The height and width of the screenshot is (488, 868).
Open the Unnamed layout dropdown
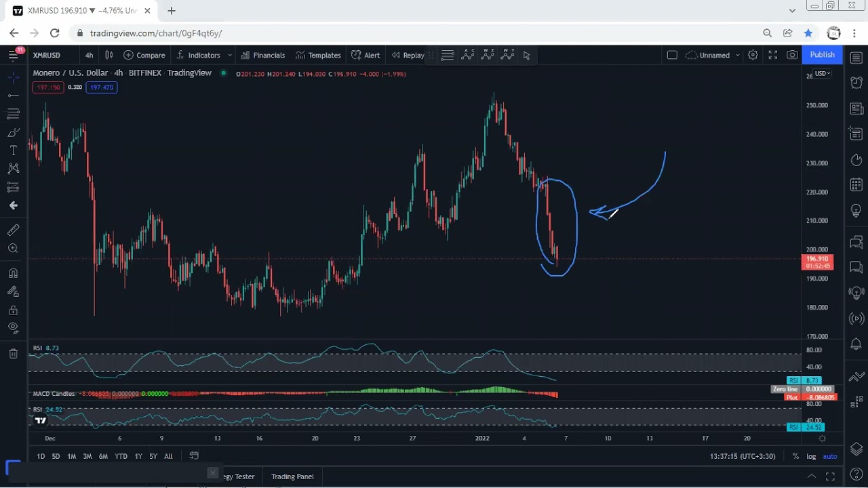[x=713, y=55]
